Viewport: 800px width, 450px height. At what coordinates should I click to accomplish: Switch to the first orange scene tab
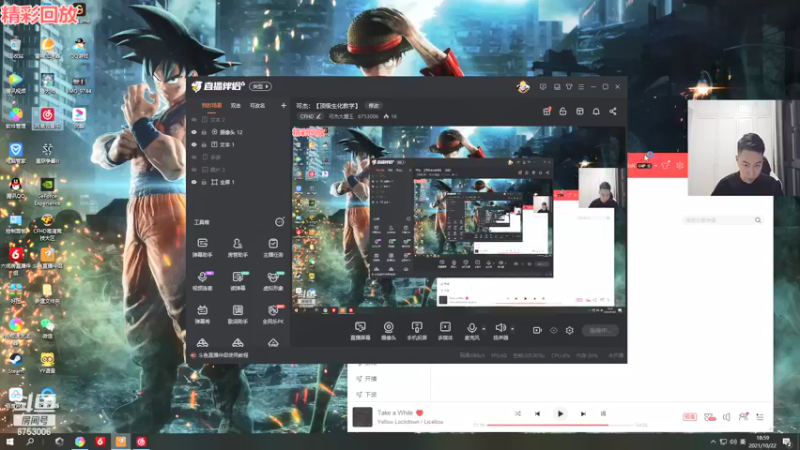(x=212, y=106)
